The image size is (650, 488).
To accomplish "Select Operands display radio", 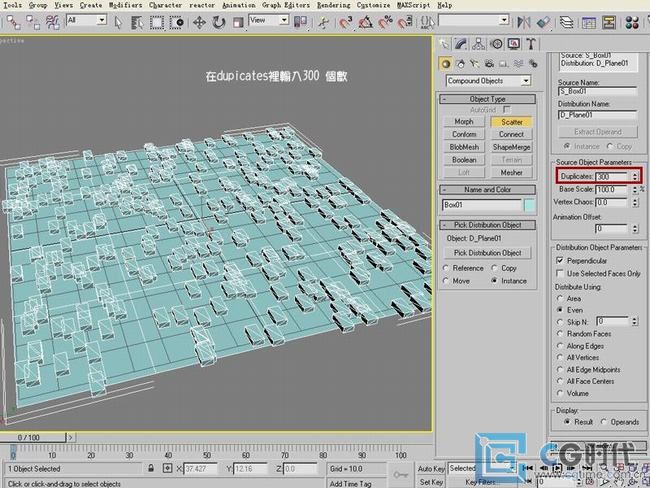I will click(x=604, y=422).
